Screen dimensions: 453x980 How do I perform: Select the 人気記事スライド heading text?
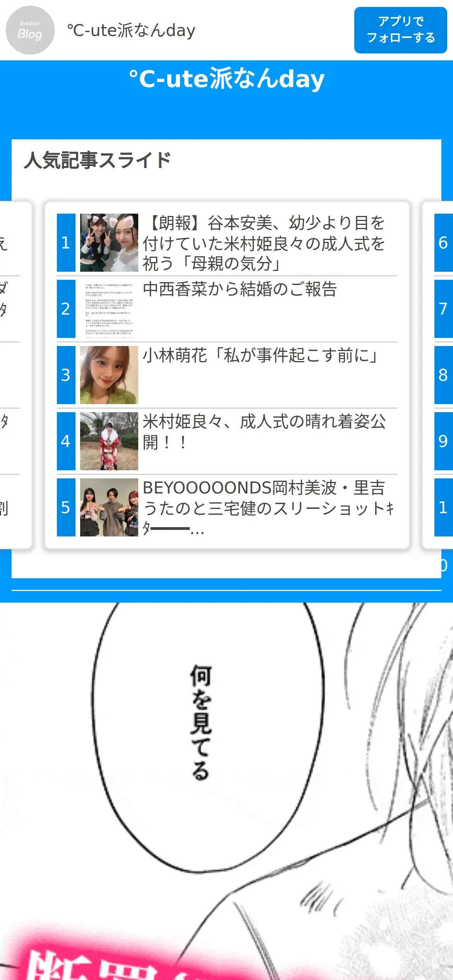[98, 160]
